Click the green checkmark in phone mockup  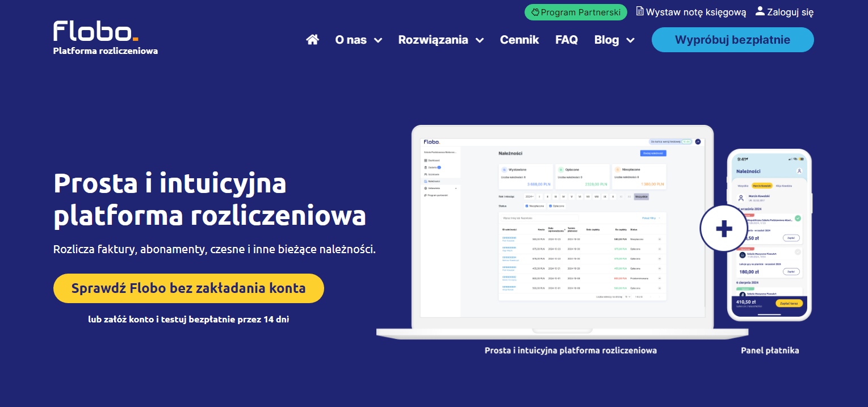[798, 218]
